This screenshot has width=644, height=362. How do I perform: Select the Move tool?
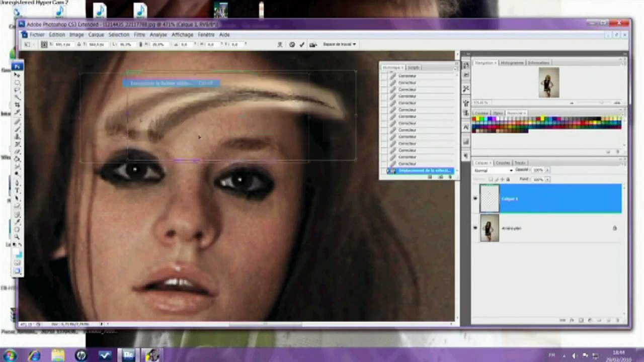(x=17, y=74)
